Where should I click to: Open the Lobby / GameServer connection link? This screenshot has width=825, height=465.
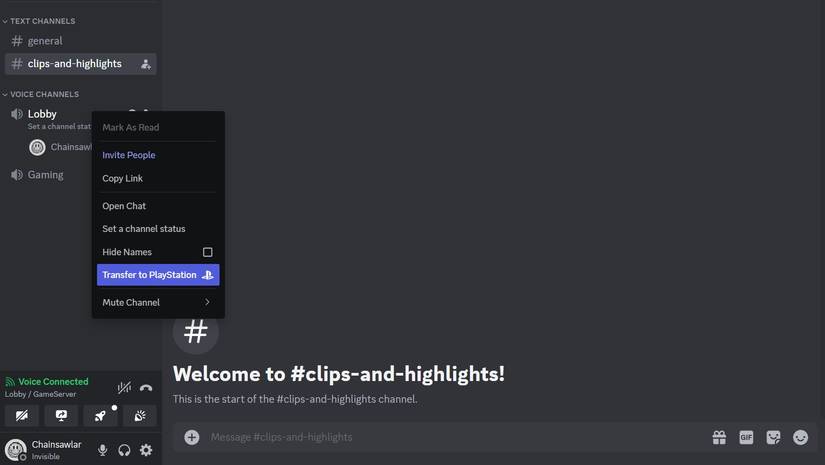41,394
